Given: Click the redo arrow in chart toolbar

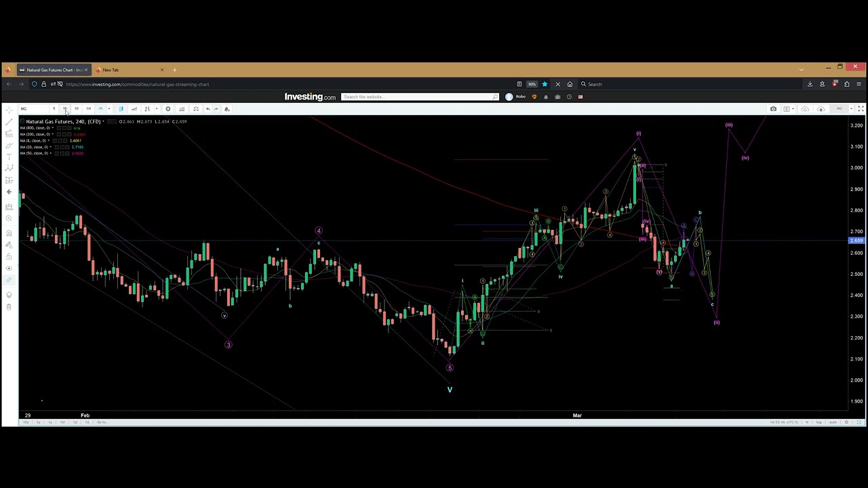Looking at the screenshot, I should pyautogui.click(x=216, y=108).
